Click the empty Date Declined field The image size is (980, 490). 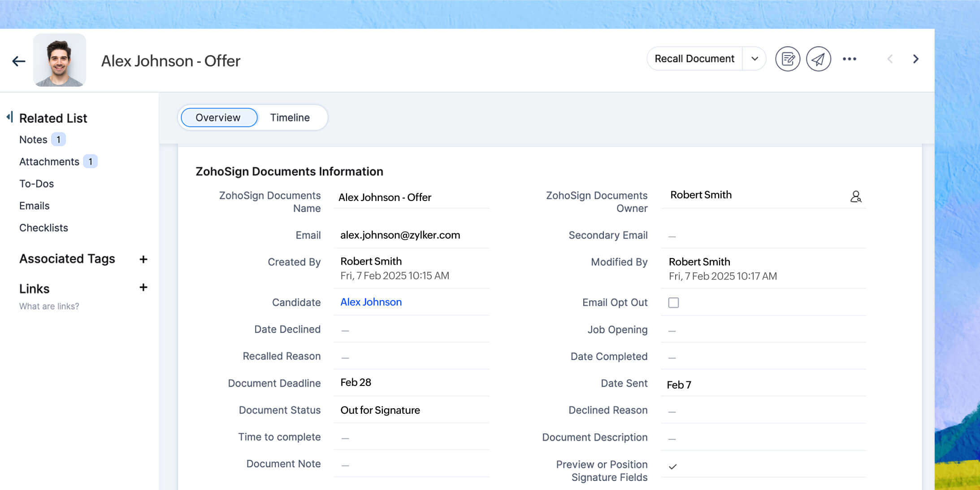click(x=411, y=330)
